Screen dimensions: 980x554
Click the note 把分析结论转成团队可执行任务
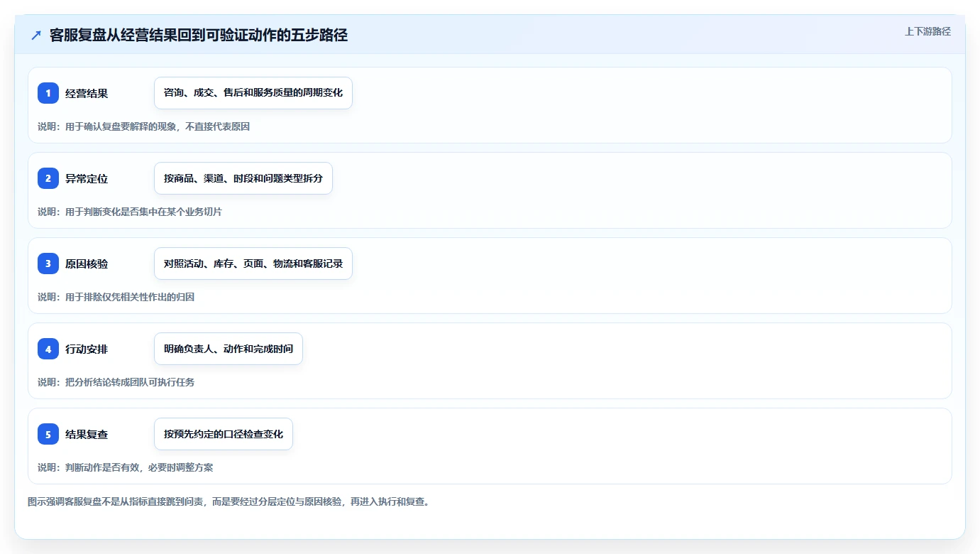130,382
